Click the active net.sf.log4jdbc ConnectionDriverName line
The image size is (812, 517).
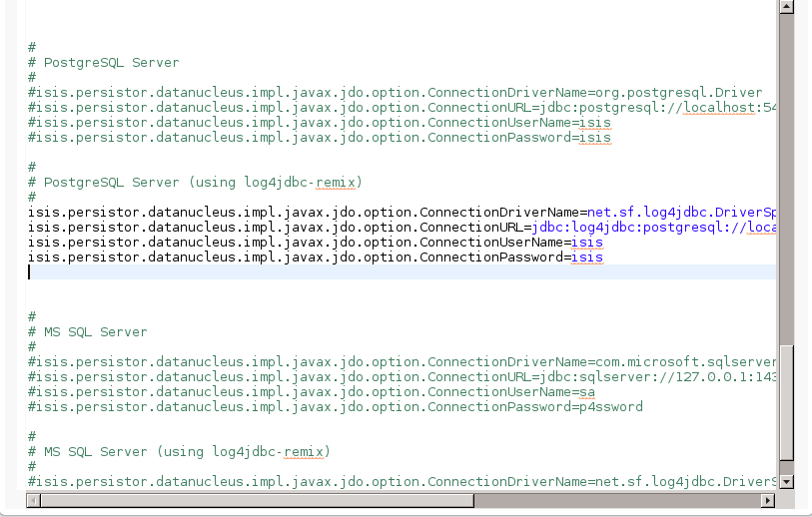tap(402, 213)
